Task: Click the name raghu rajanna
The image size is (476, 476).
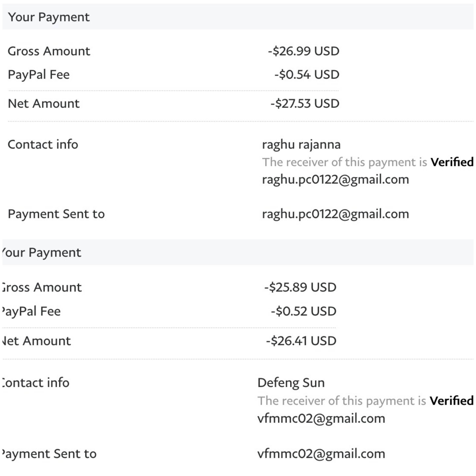Action: (301, 145)
